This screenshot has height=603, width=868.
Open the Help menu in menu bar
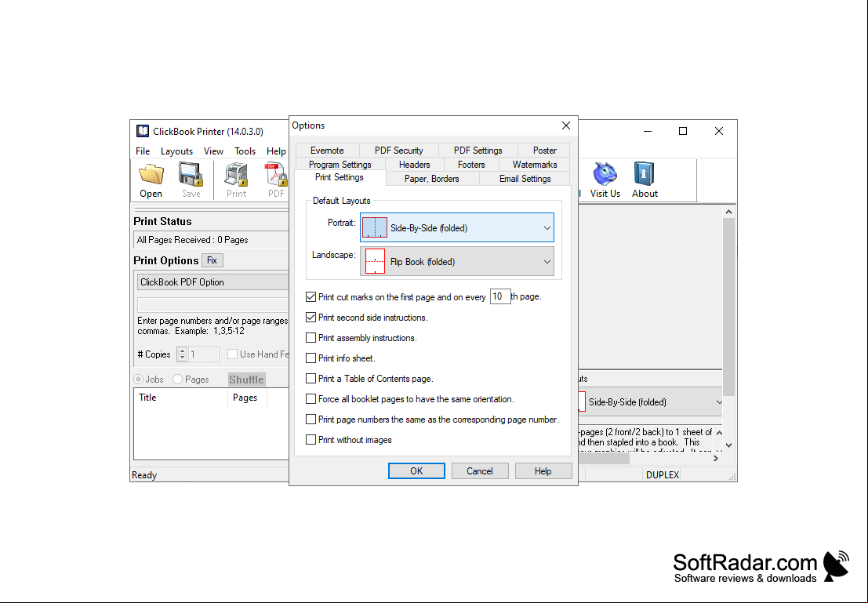tap(276, 151)
